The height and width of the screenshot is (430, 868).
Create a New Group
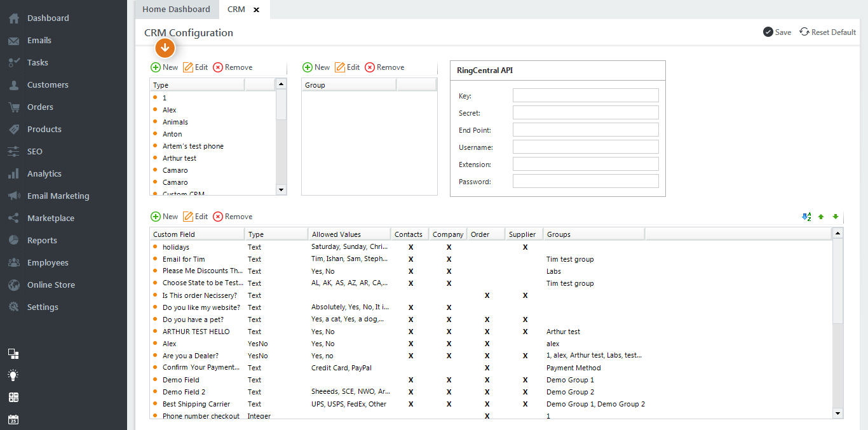(316, 67)
